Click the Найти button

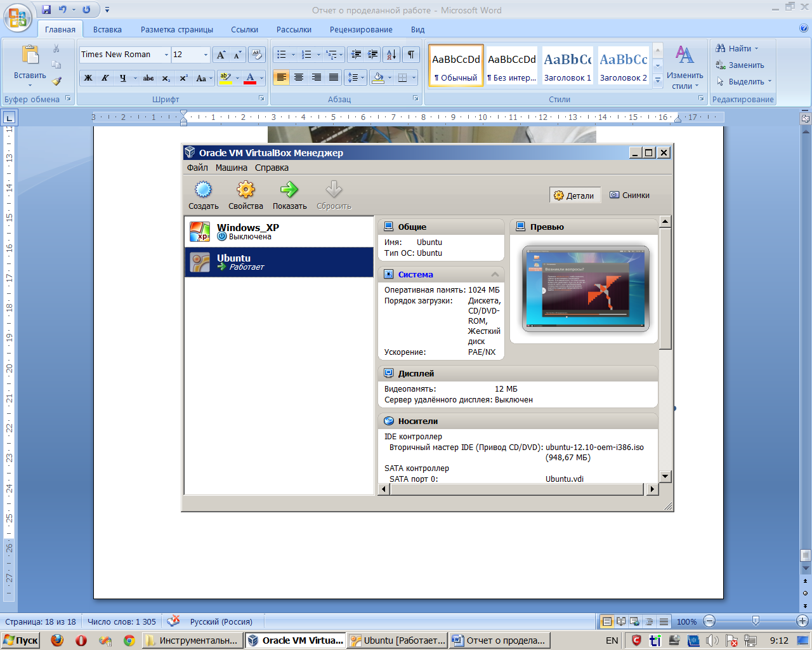[737, 48]
